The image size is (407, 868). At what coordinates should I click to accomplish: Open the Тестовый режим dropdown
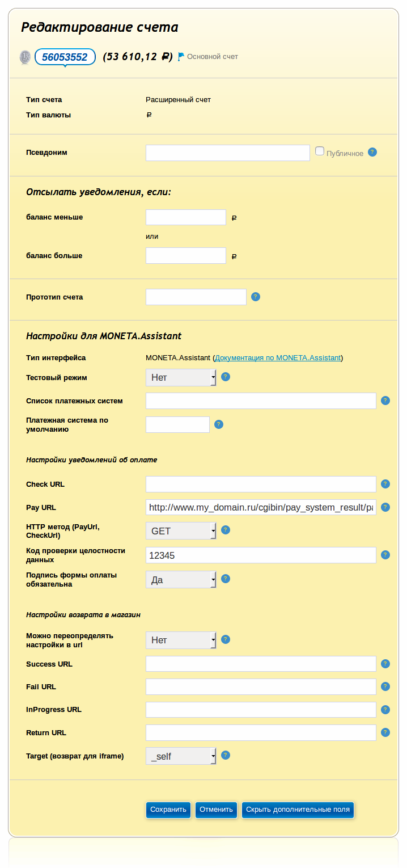click(x=181, y=377)
